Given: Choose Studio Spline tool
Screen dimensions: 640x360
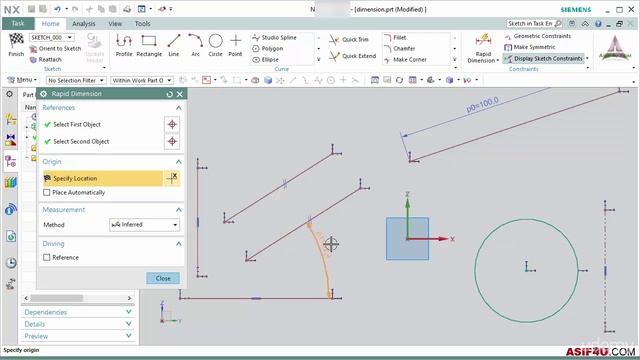Looking at the screenshot, I should [x=274, y=38].
